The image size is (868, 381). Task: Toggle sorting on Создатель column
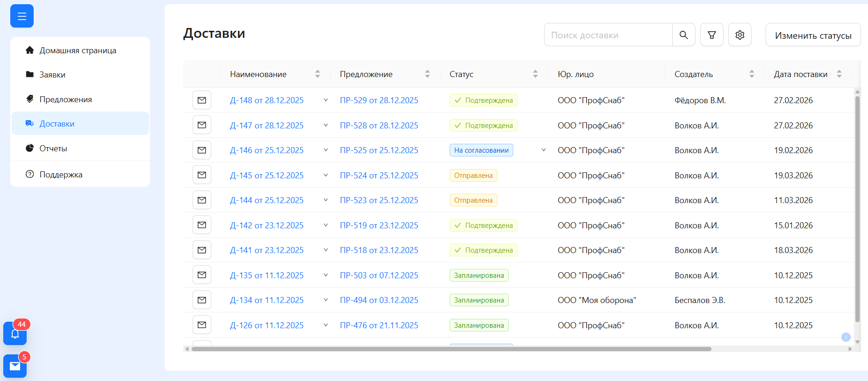point(752,74)
